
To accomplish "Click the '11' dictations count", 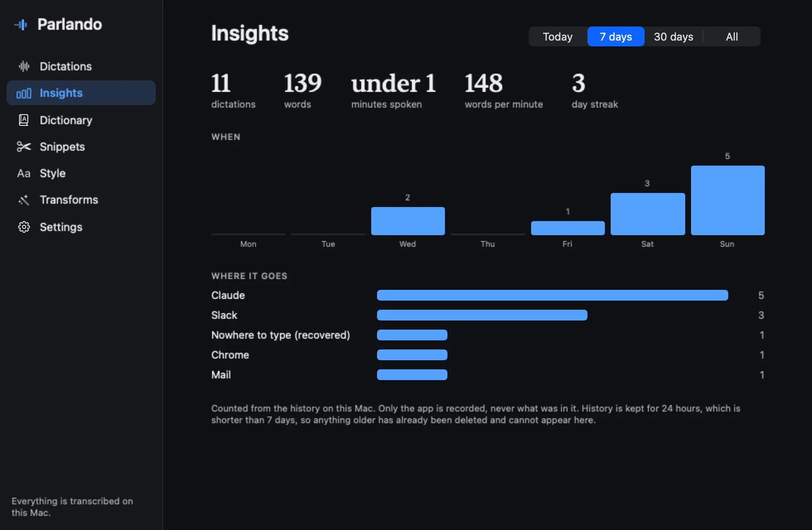I will pyautogui.click(x=221, y=83).
